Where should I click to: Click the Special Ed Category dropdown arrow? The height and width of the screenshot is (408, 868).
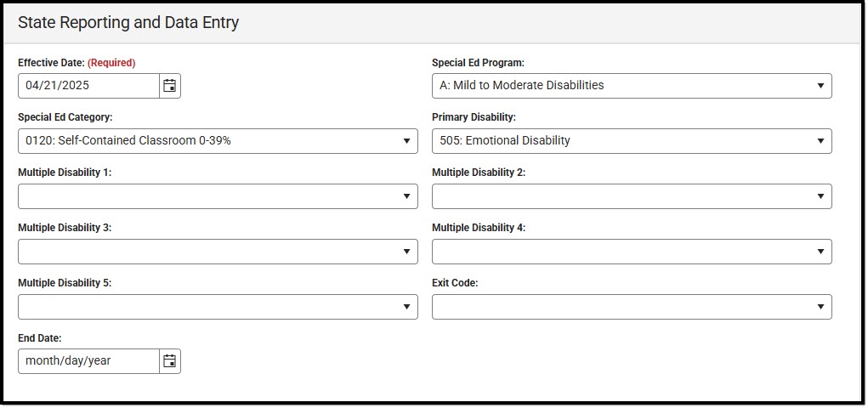pyautogui.click(x=406, y=141)
